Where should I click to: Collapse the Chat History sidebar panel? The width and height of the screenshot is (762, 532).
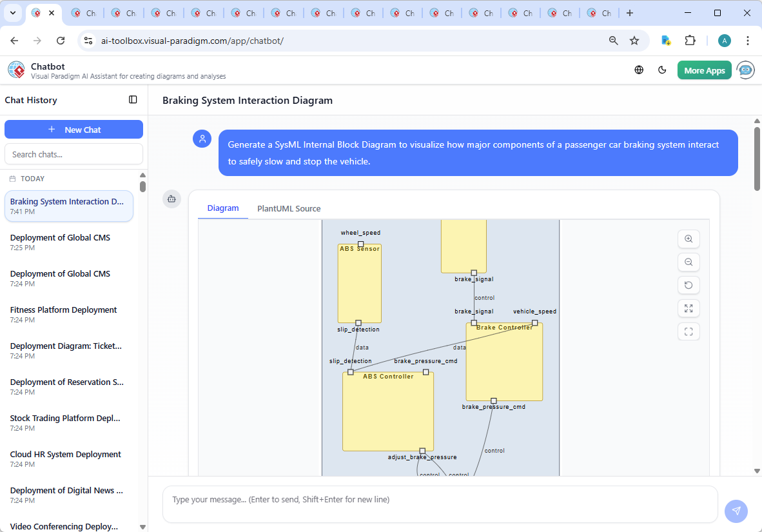(x=133, y=99)
